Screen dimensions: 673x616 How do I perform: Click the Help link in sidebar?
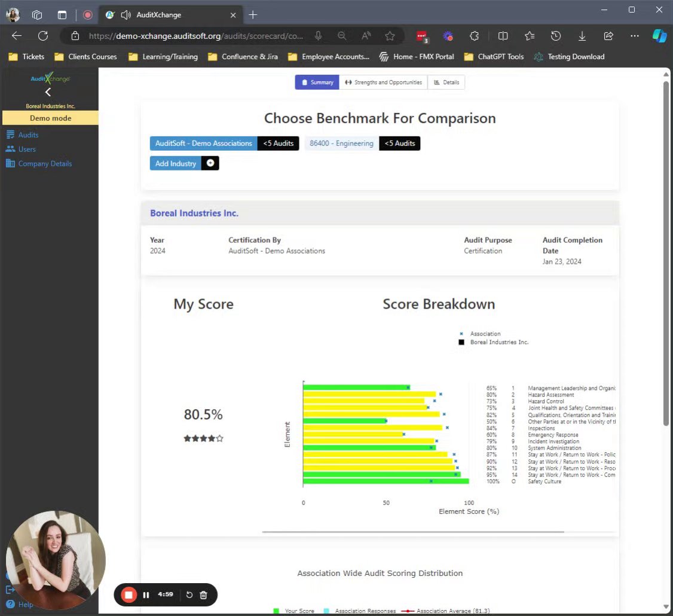click(20, 605)
